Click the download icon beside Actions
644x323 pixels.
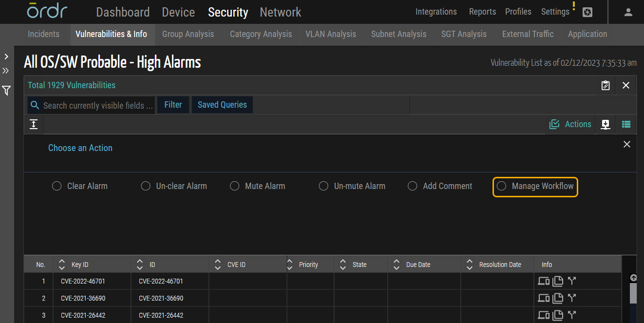coord(606,124)
